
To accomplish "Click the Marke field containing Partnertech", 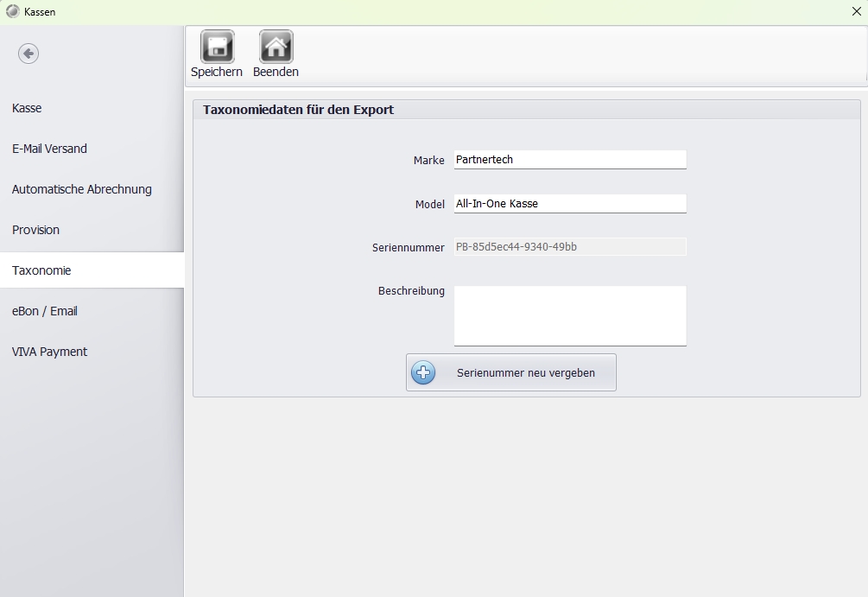I will (569, 160).
